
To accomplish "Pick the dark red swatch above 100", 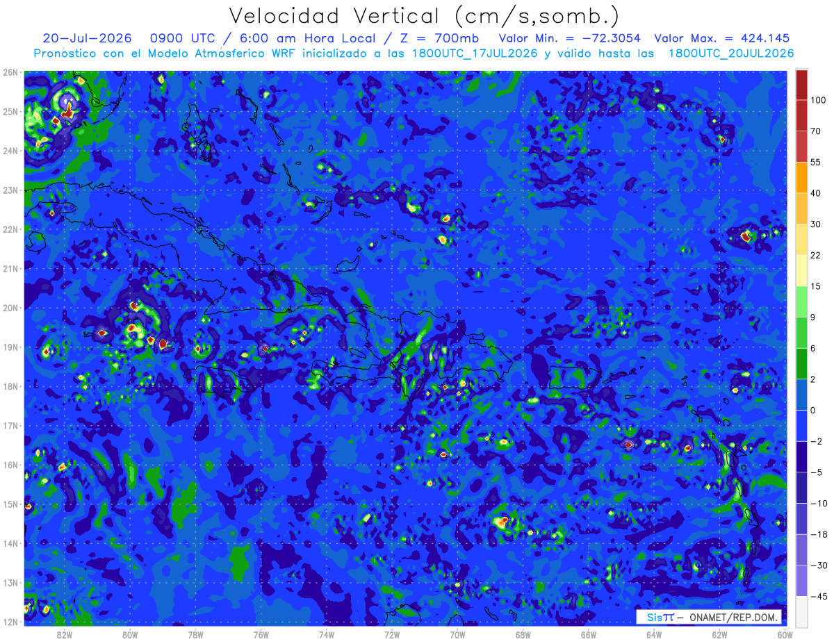I will [801, 85].
